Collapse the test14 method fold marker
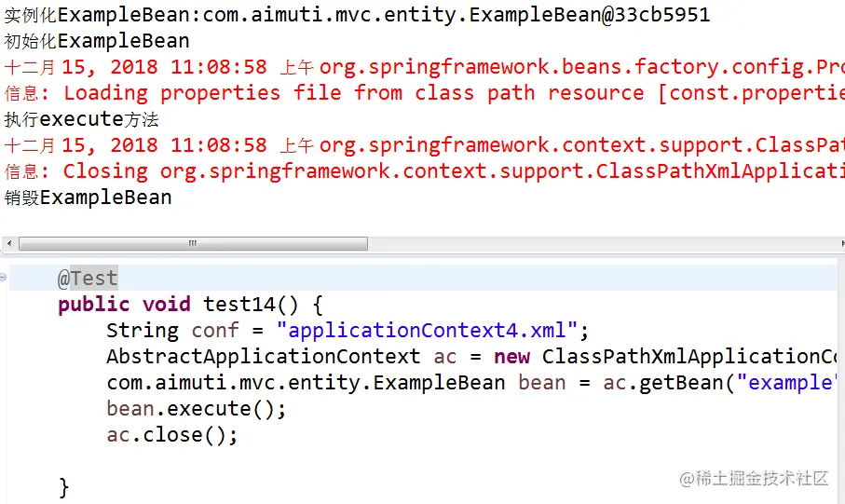845x504 pixels. (3, 278)
